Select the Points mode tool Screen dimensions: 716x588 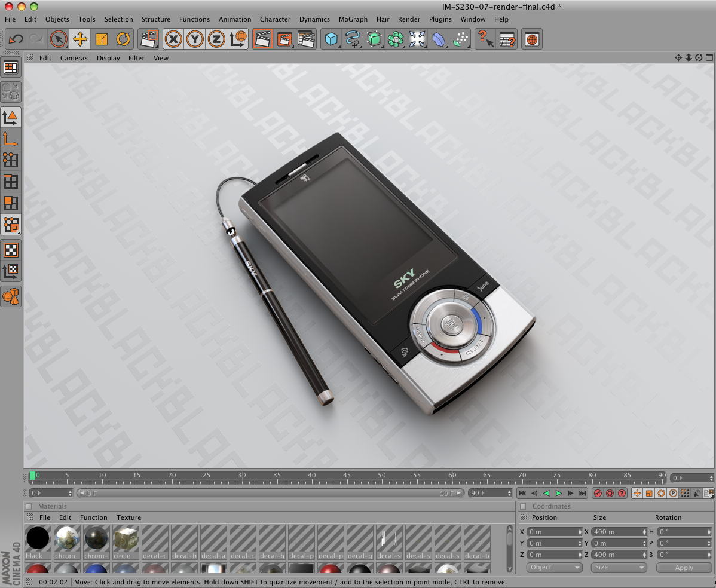pos(11,160)
